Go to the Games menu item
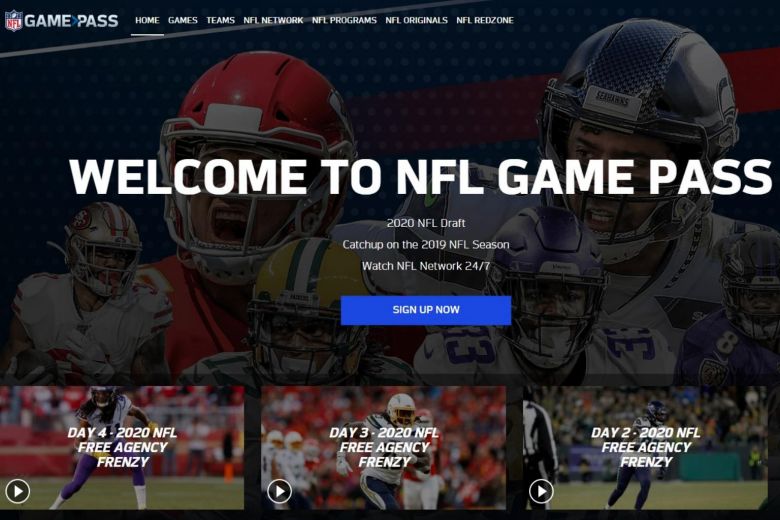 point(183,20)
